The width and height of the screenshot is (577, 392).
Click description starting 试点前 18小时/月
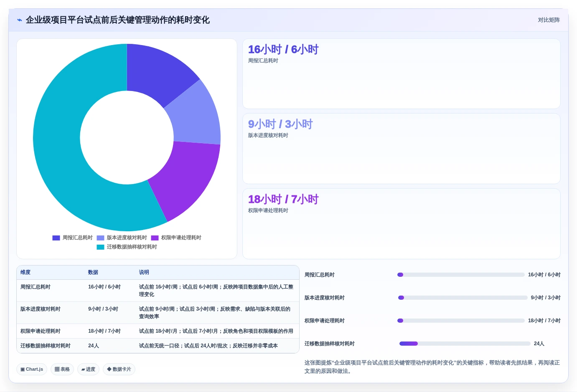pos(216,331)
